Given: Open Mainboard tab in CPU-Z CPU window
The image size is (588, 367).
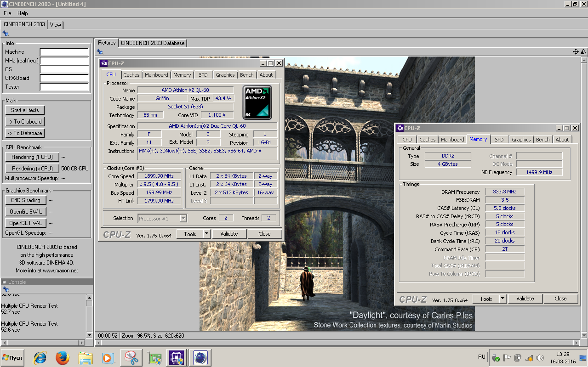Looking at the screenshot, I should pos(156,75).
